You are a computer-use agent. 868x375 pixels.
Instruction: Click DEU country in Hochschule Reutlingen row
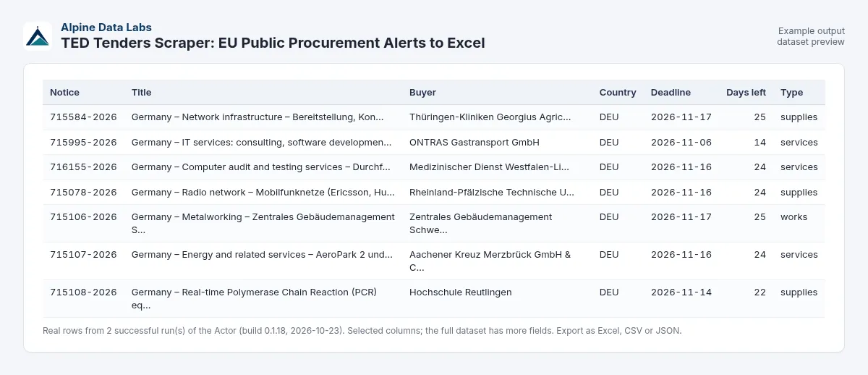pos(609,292)
